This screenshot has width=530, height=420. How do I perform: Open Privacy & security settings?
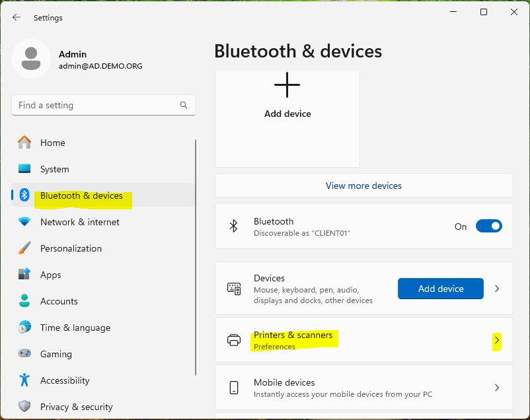pos(103,407)
